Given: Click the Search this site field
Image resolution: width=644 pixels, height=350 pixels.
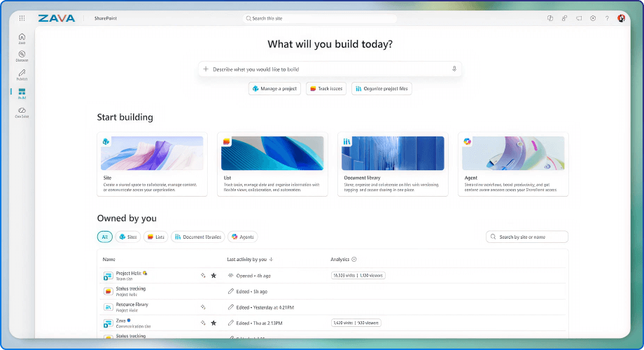Looking at the screenshot, I should coord(319,18).
